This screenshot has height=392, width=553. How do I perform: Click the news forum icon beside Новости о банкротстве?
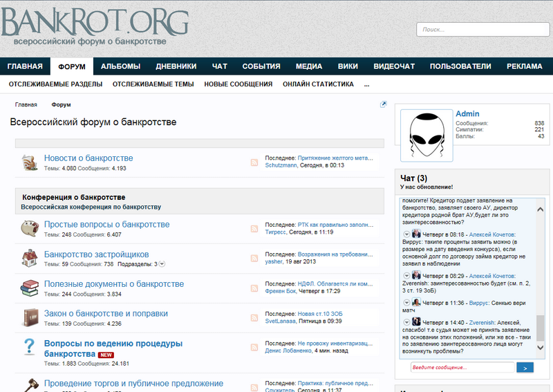[x=29, y=162]
